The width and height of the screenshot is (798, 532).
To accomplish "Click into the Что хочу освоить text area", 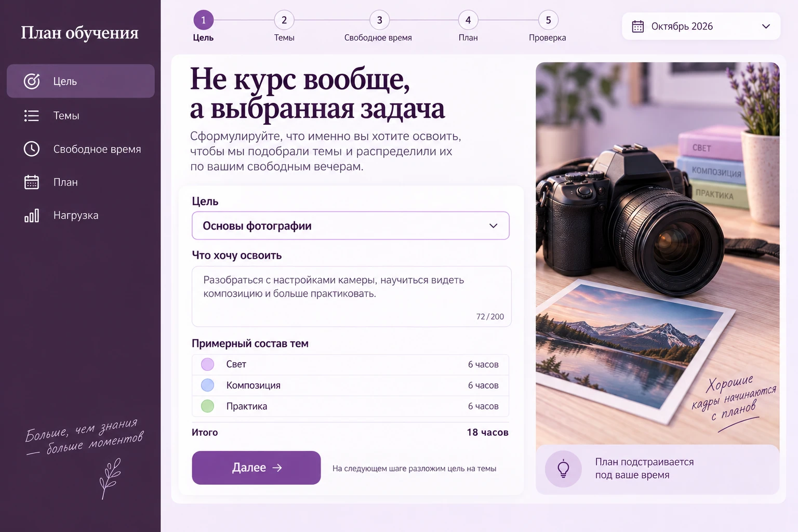I will click(x=352, y=296).
